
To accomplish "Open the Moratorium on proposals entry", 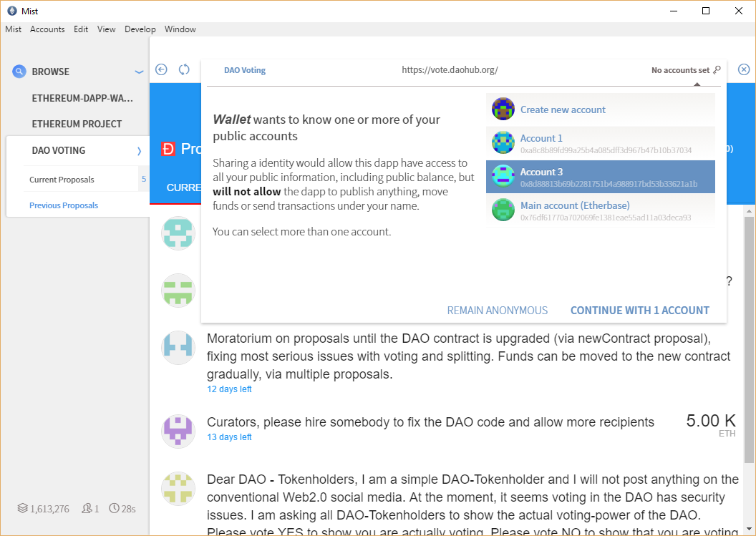I will [x=469, y=356].
